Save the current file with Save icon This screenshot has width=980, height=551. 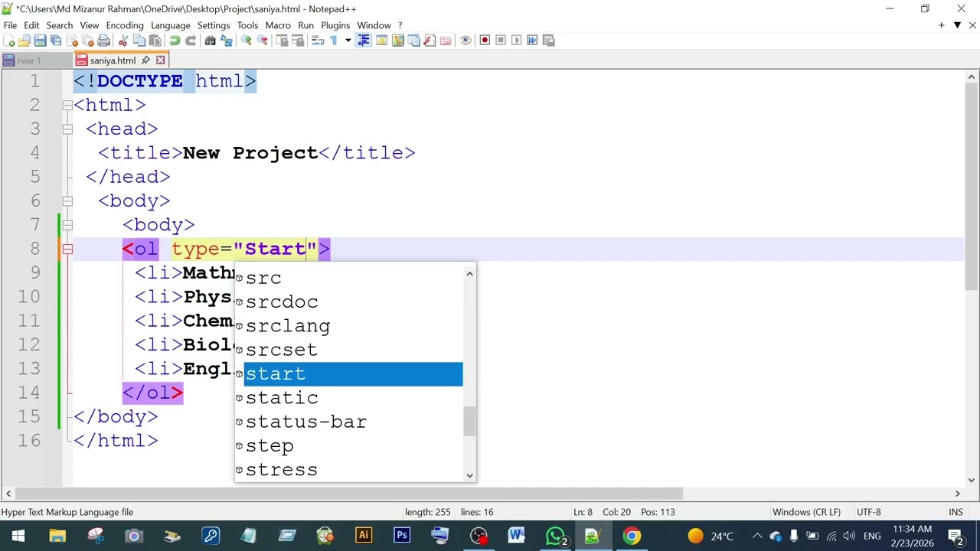[x=41, y=41]
